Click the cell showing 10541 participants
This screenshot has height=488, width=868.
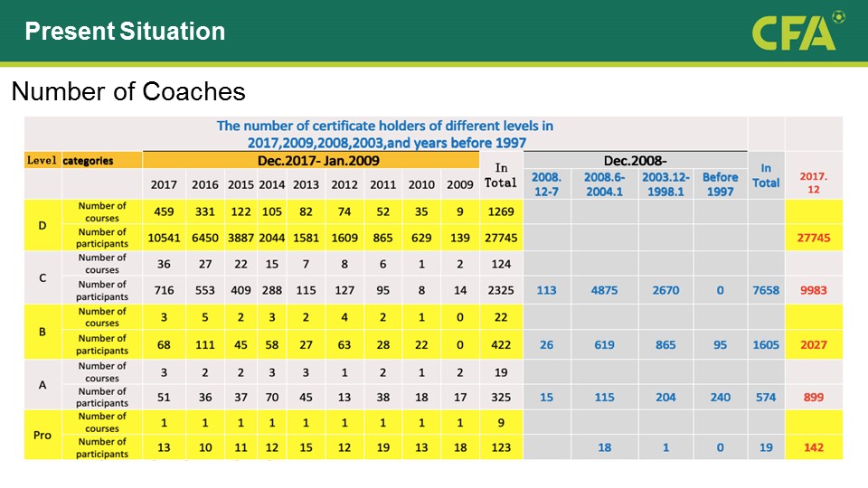164,238
